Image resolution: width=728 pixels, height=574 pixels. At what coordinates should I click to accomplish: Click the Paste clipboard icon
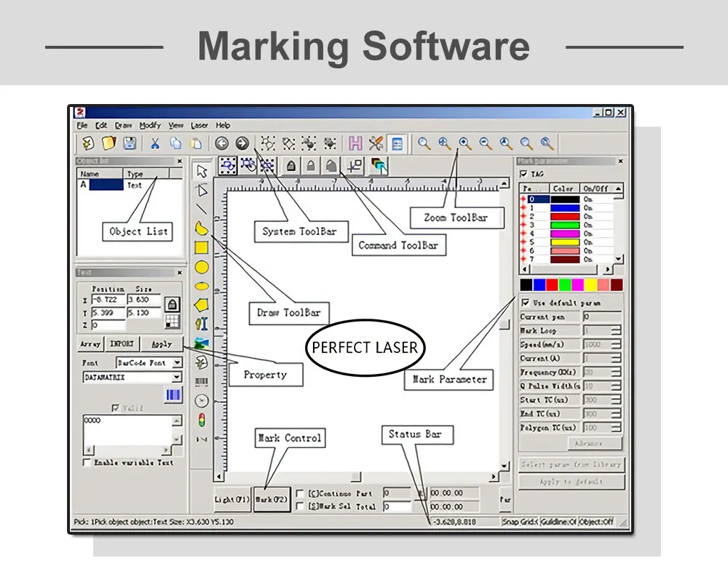click(196, 143)
